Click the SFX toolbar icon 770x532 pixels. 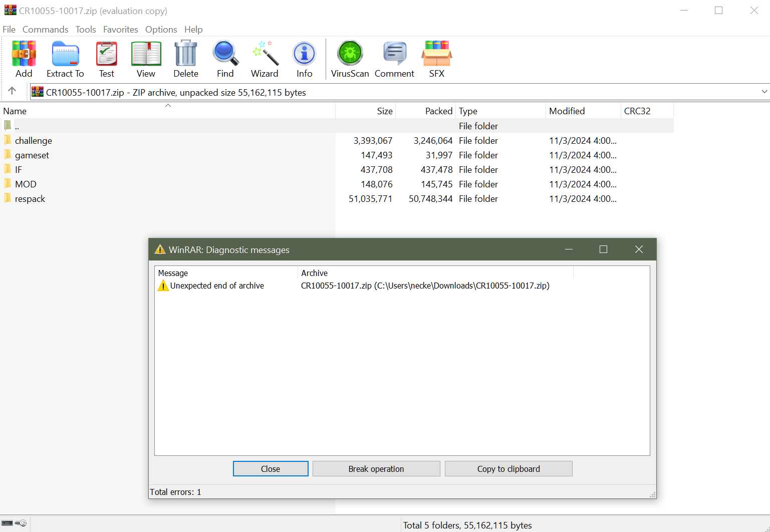(x=437, y=54)
